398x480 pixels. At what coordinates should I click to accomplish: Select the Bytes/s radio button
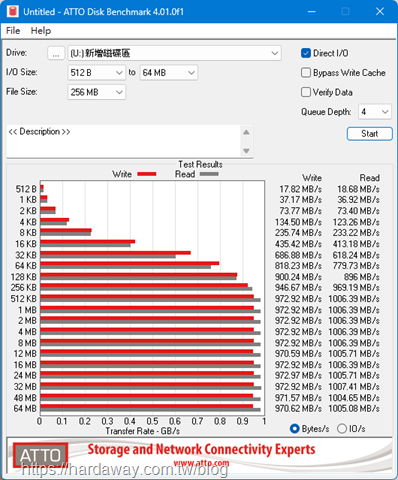(x=295, y=429)
